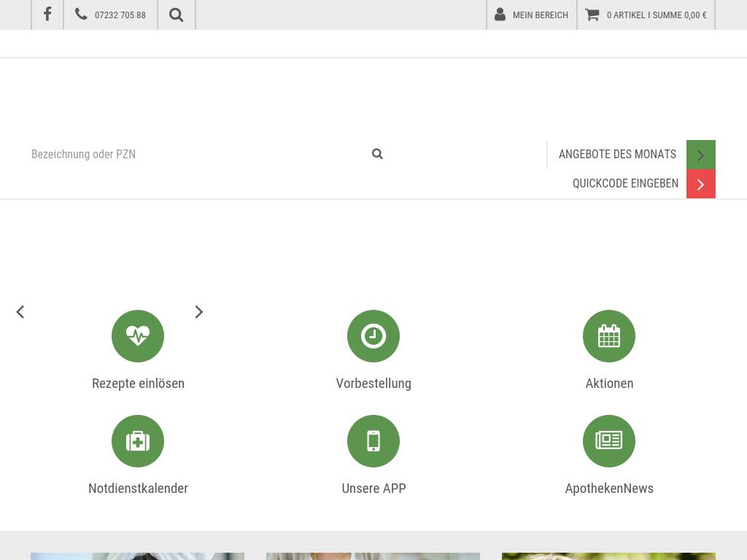Tap the Unsere APP smartphone icon

click(x=373, y=441)
